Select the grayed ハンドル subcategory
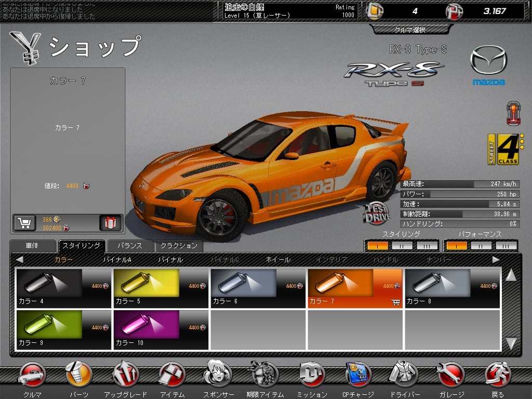This screenshot has height=399, width=532. tap(385, 260)
